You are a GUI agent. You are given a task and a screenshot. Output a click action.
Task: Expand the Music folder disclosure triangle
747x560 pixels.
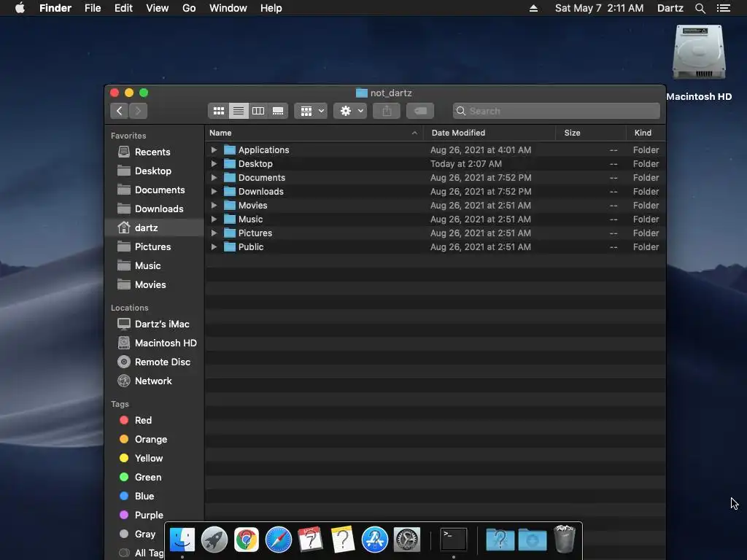pyautogui.click(x=214, y=219)
